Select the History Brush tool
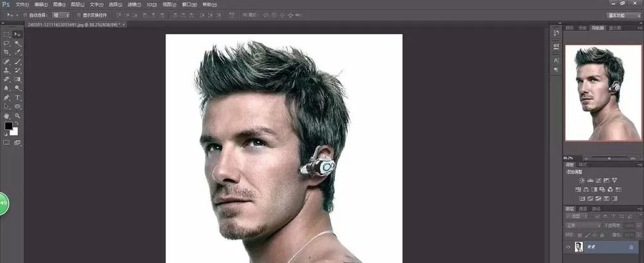This screenshot has width=644, height=263. [17, 70]
